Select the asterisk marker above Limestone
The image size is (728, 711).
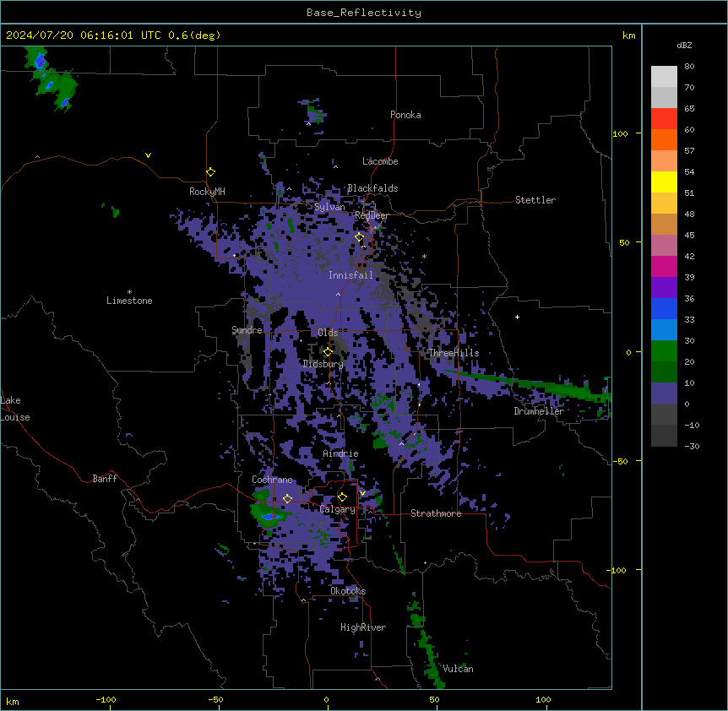coord(129,292)
